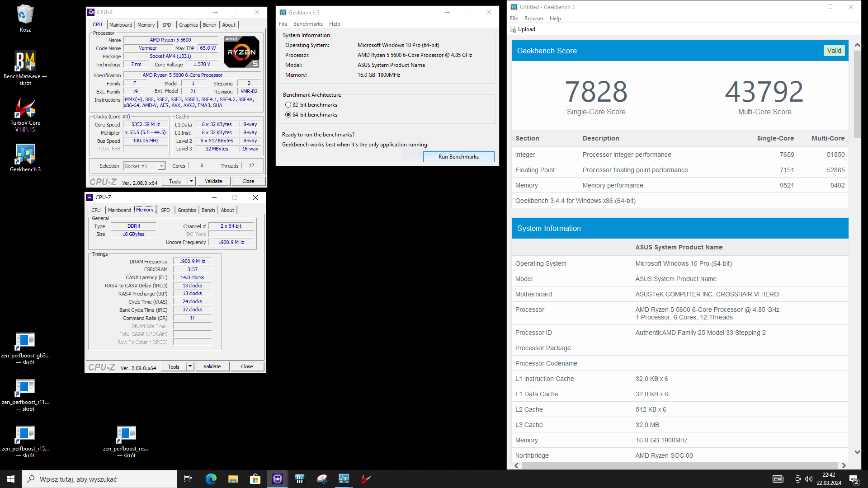This screenshot has width=868, height=488.
Task: Click the green Valid badge
Action: (x=834, y=51)
